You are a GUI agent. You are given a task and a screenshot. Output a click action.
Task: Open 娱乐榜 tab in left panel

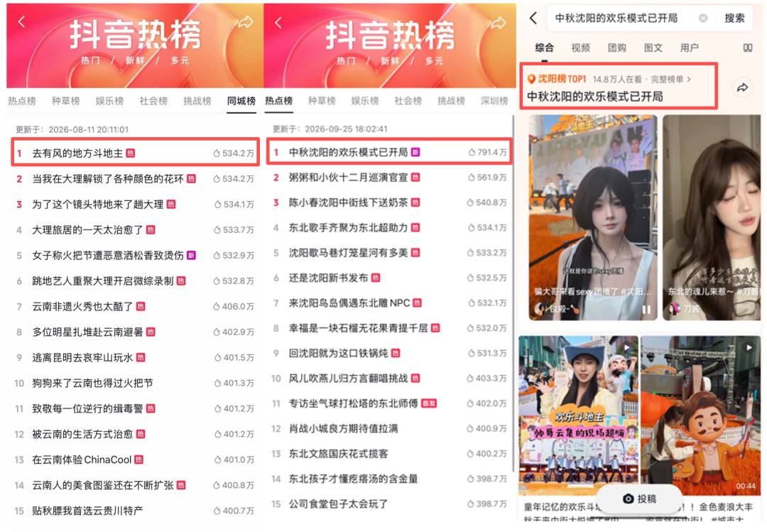109,101
